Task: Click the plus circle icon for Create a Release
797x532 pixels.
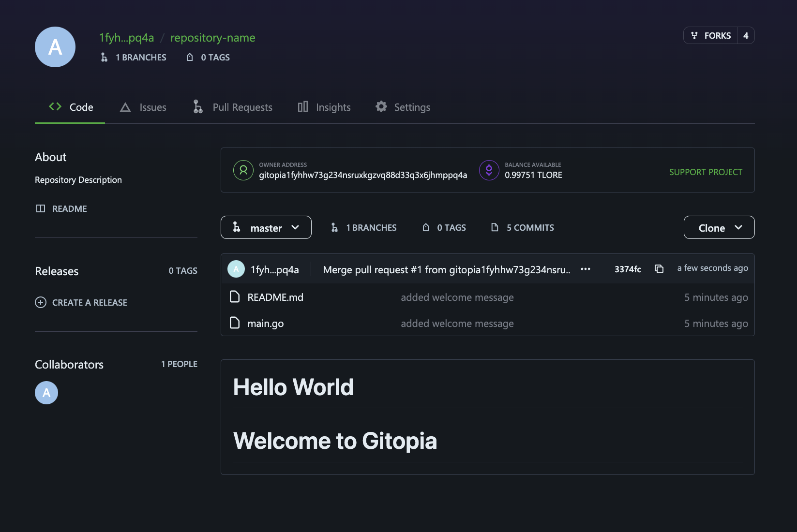Action: [41, 302]
